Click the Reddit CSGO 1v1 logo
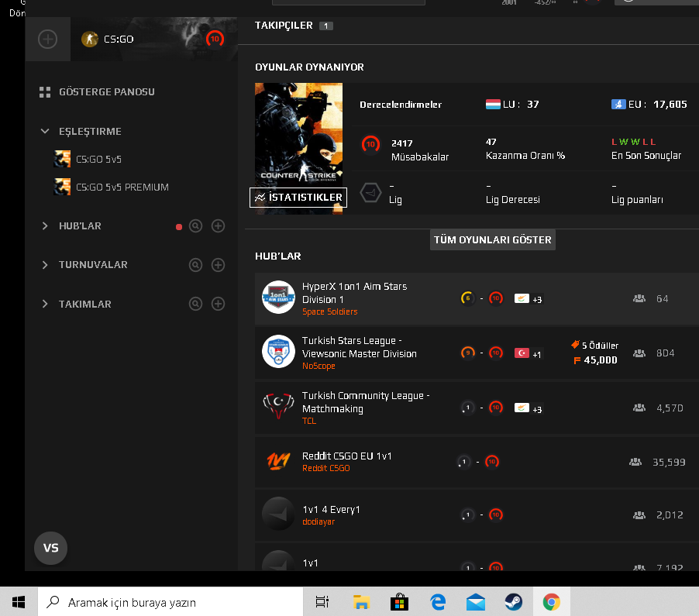This screenshot has height=616, width=699. [279, 461]
